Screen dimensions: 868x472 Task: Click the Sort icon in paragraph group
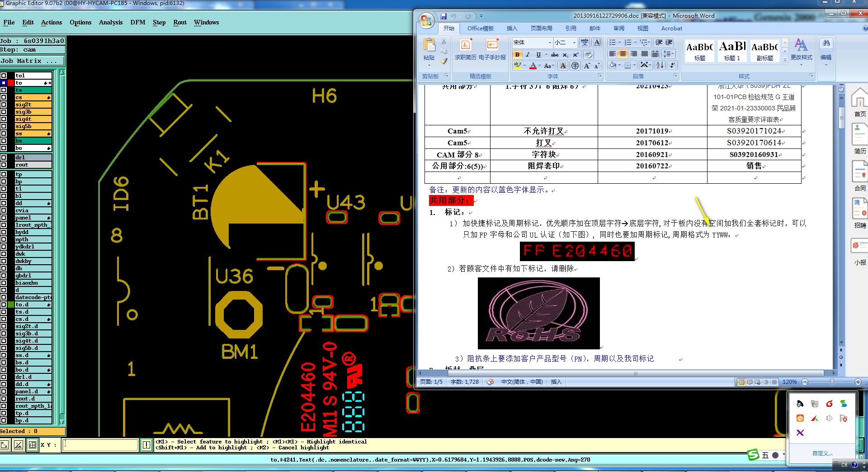(x=660, y=65)
